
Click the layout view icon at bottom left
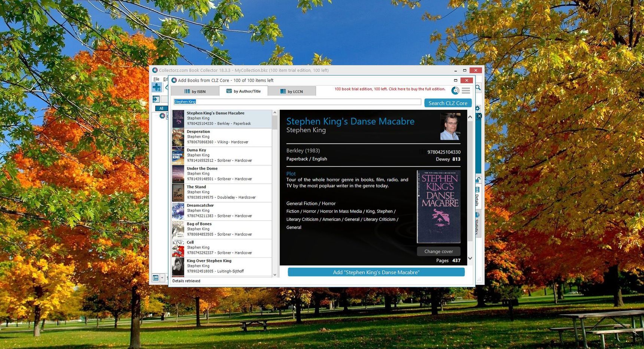pos(156,278)
